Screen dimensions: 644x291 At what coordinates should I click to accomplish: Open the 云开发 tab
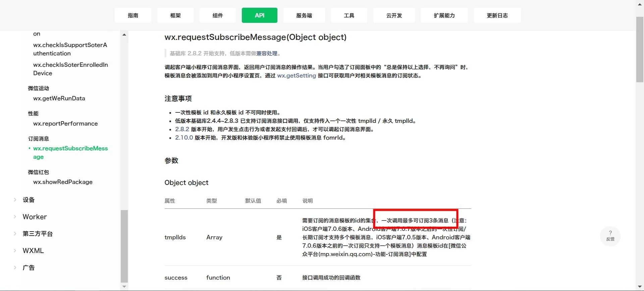(x=394, y=15)
